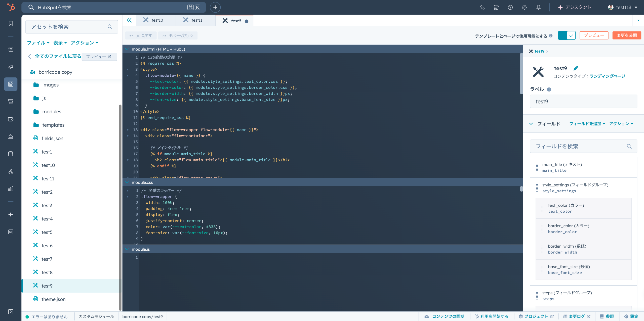Collapse the module.html editor pane
The image size is (644, 321).
coord(127,49)
